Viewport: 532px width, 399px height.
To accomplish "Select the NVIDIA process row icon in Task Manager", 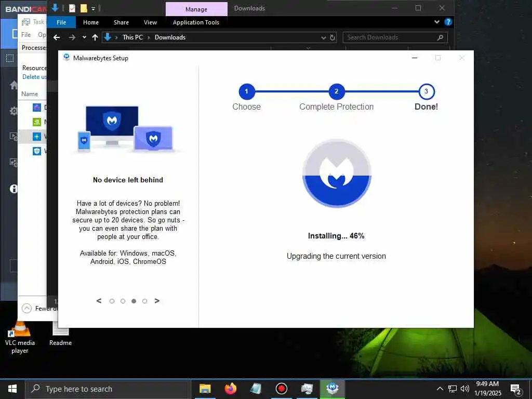I will 37,122.
